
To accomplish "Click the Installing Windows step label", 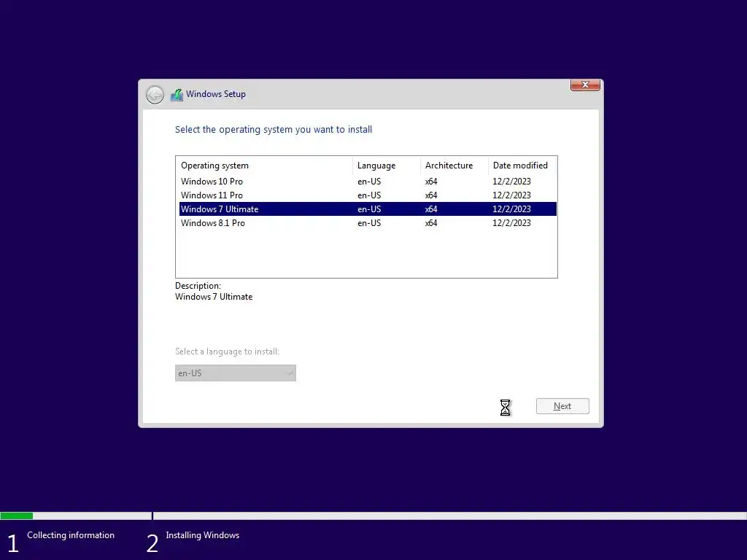I will pos(203,535).
